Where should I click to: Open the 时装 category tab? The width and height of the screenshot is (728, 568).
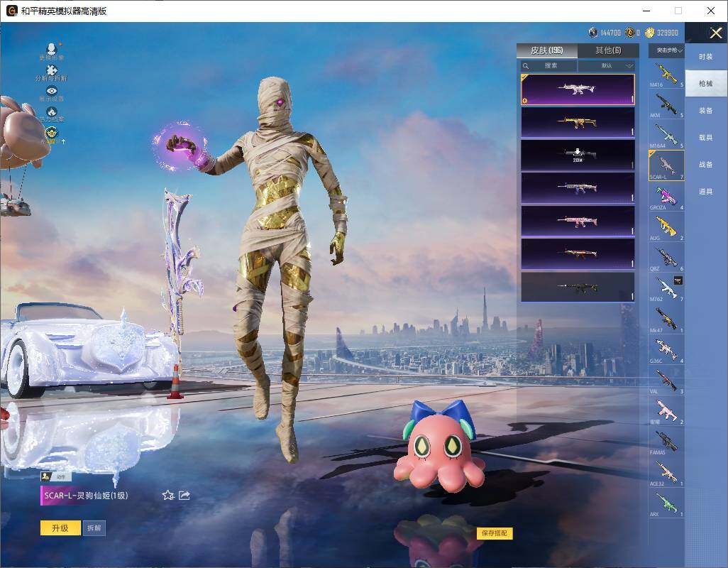pyautogui.click(x=706, y=57)
